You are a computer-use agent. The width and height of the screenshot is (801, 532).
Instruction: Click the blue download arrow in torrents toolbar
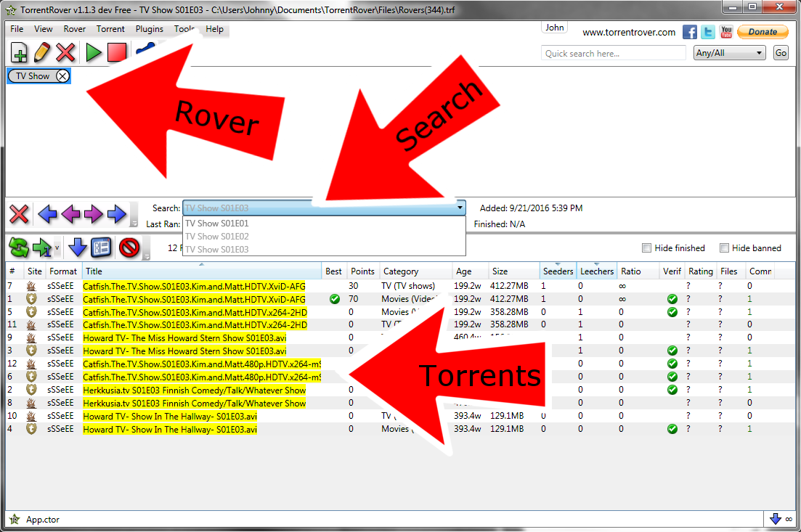click(77, 247)
